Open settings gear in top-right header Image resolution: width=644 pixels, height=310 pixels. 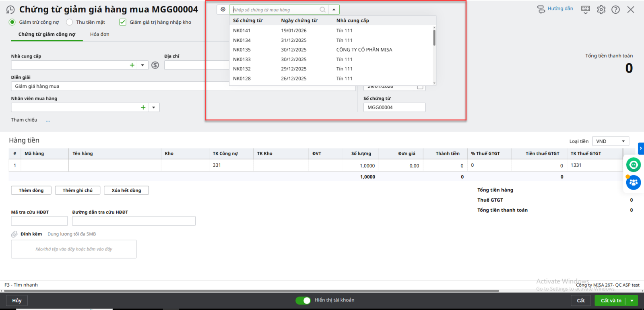(601, 10)
